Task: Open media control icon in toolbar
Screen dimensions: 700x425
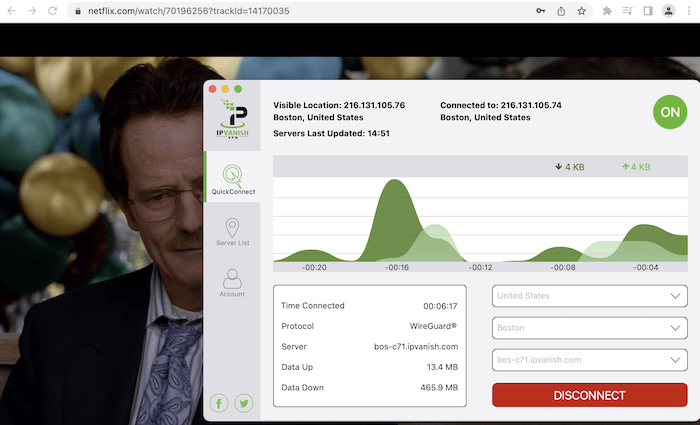Action: pyautogui.click(x=627, y=11)
